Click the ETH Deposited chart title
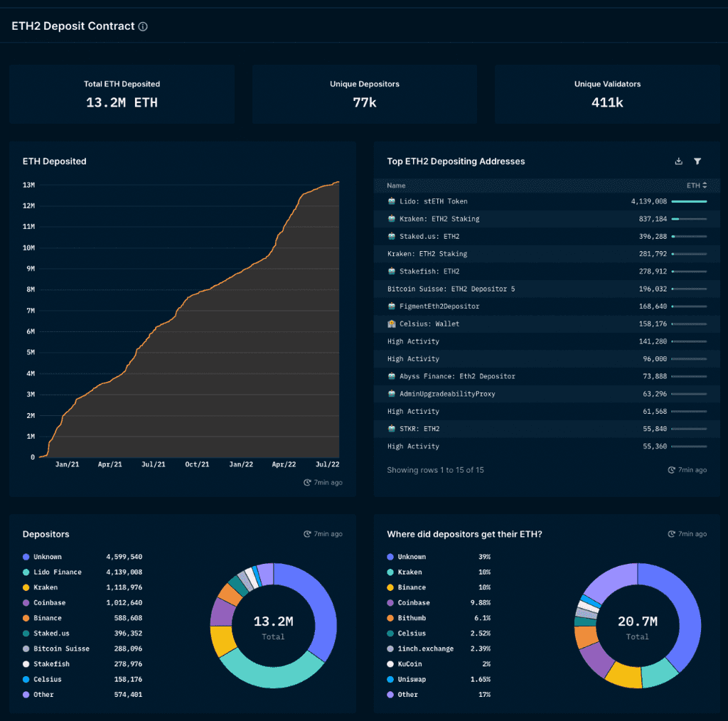 tap(54, 161)
